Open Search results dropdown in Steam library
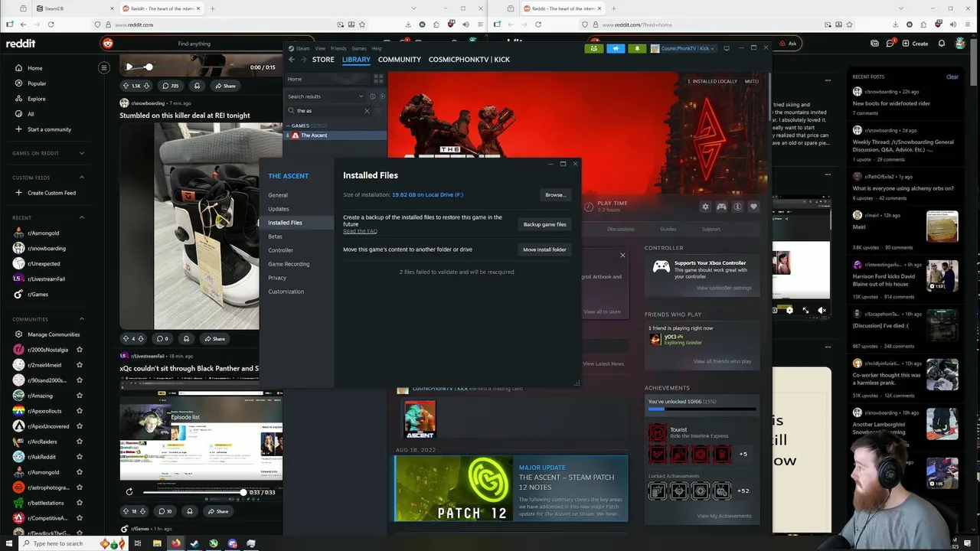 pyautogui.click(x=325, y=96)
